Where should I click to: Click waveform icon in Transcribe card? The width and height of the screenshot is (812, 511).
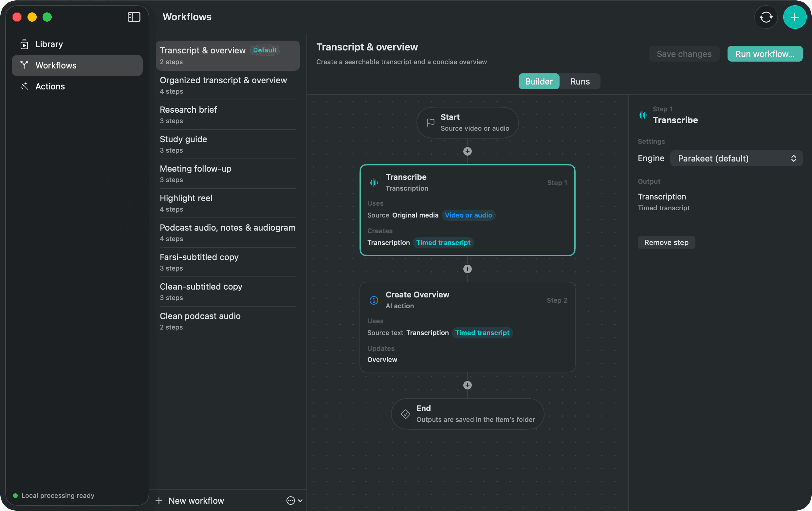point(374,182)
